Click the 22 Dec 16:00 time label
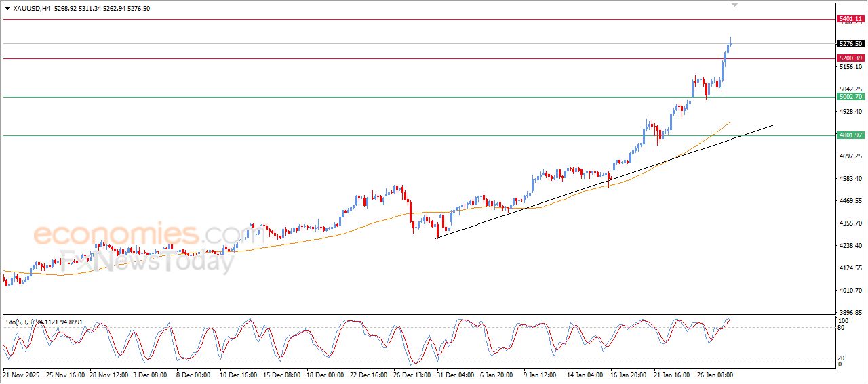 click(x=367, y=374)
